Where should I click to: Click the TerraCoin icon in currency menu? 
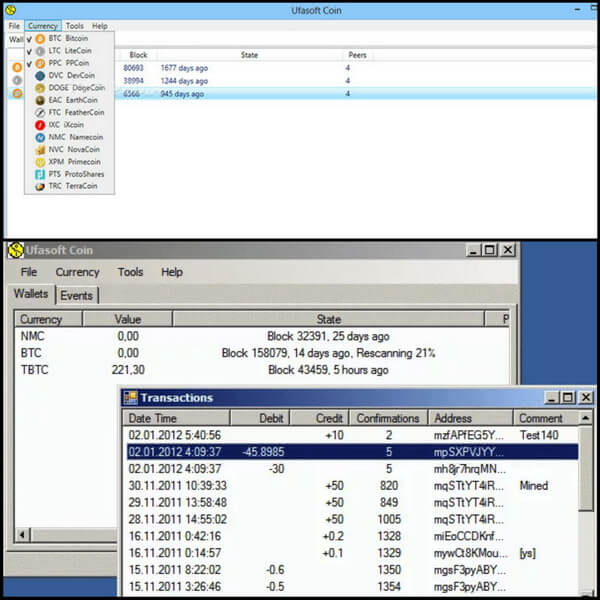(40, 187)
